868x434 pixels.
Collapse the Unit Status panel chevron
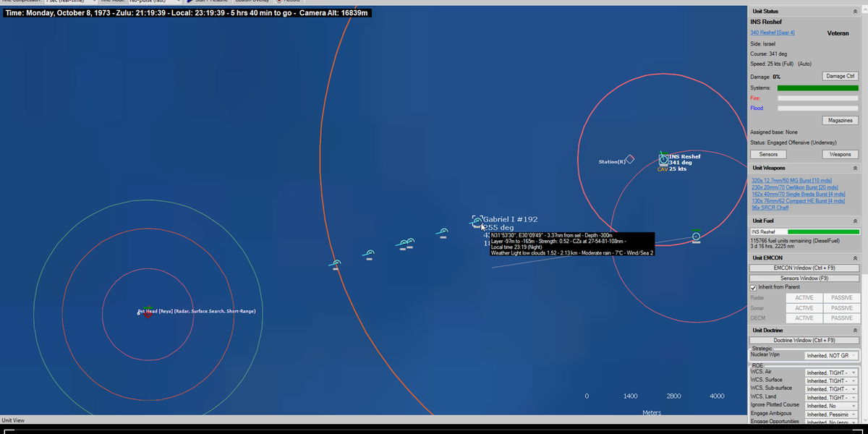click(855, 12)
